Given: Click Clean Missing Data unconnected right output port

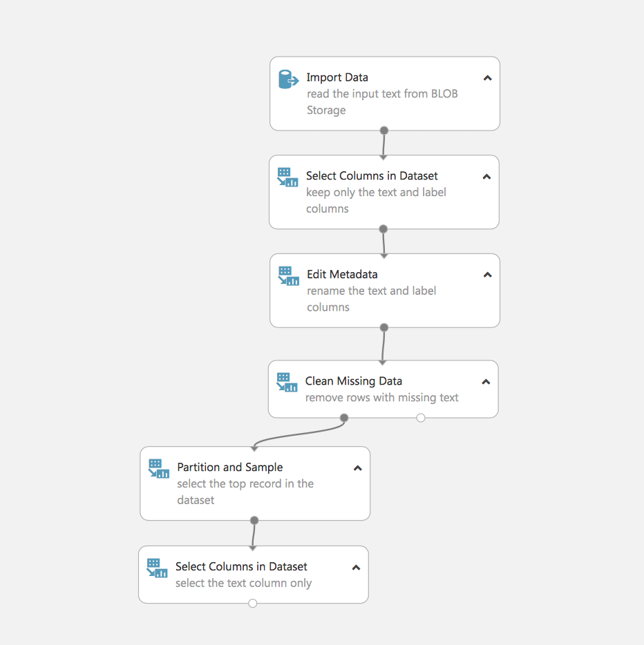Looking at the screenshot, I should coord(421,418).
